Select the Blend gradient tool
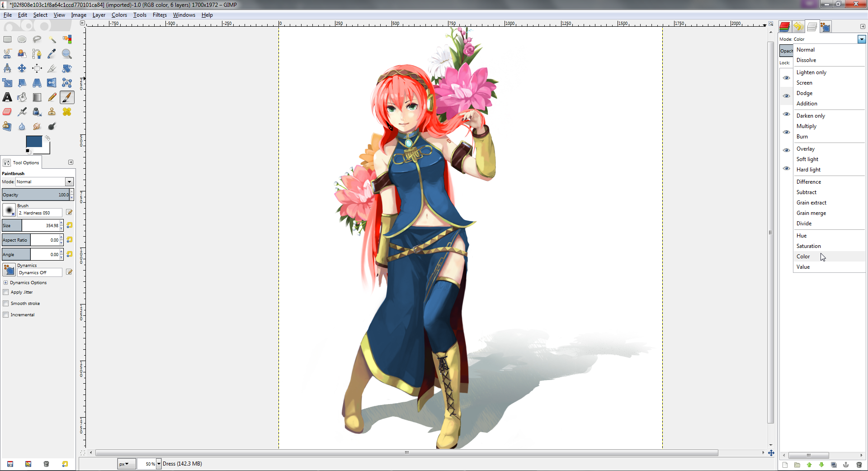 [x=37, y=97]
